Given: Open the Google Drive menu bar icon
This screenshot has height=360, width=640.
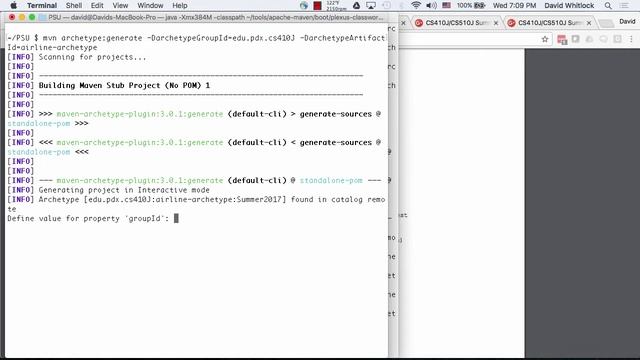Looking at the screenshot, I should (x=356, y=5).
